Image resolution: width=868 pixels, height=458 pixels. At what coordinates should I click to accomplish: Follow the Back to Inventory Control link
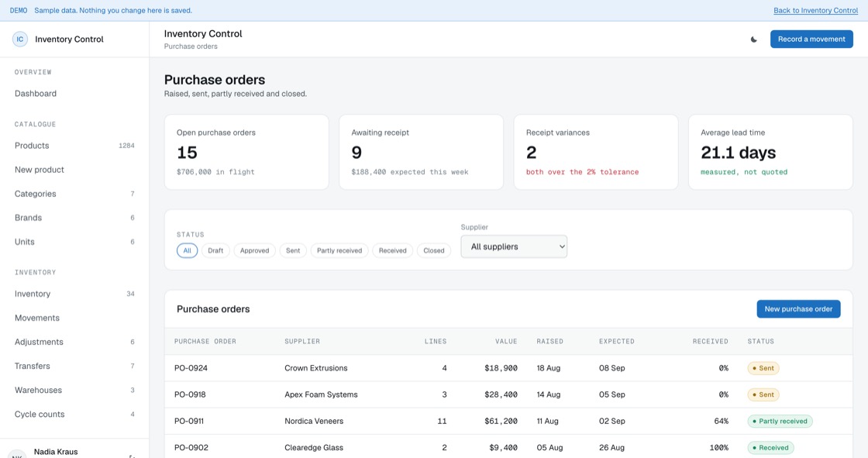[x=815, y=11]
